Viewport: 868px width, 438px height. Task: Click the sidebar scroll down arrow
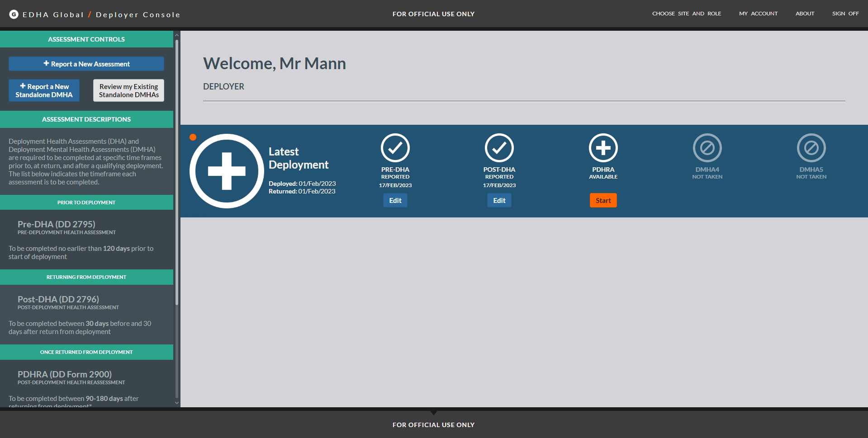click(177, 403)
